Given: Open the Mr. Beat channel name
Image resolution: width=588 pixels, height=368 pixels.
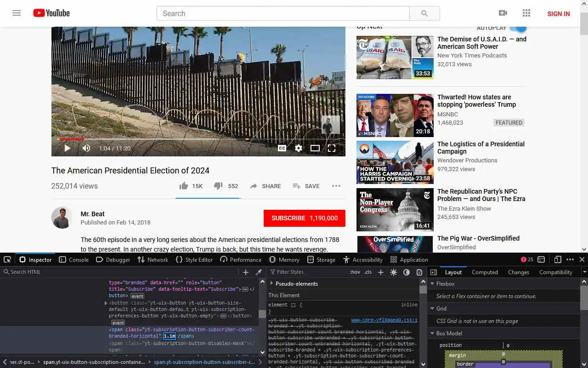Looking at the screenshot, I should coord(92,214).
